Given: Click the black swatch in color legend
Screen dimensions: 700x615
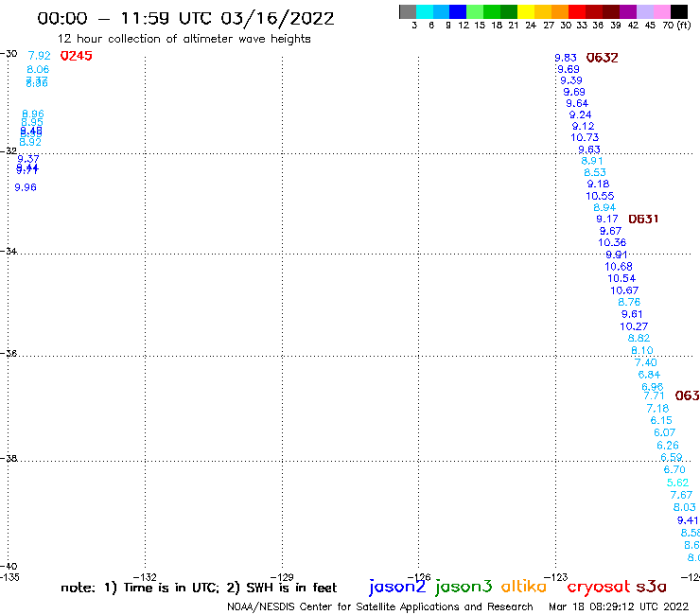Looking at the screenshot, I should (x=679, y=11).
